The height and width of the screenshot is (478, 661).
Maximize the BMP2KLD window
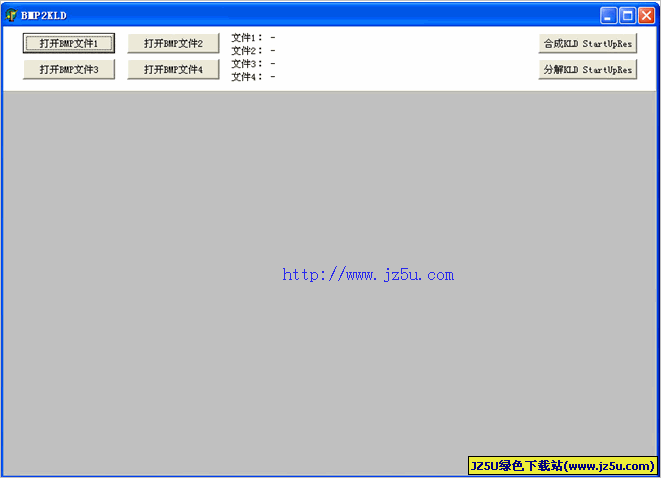pos(627,16)
